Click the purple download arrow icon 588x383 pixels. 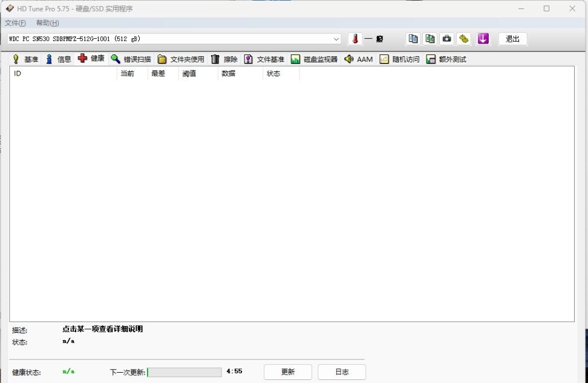[483, 39]
